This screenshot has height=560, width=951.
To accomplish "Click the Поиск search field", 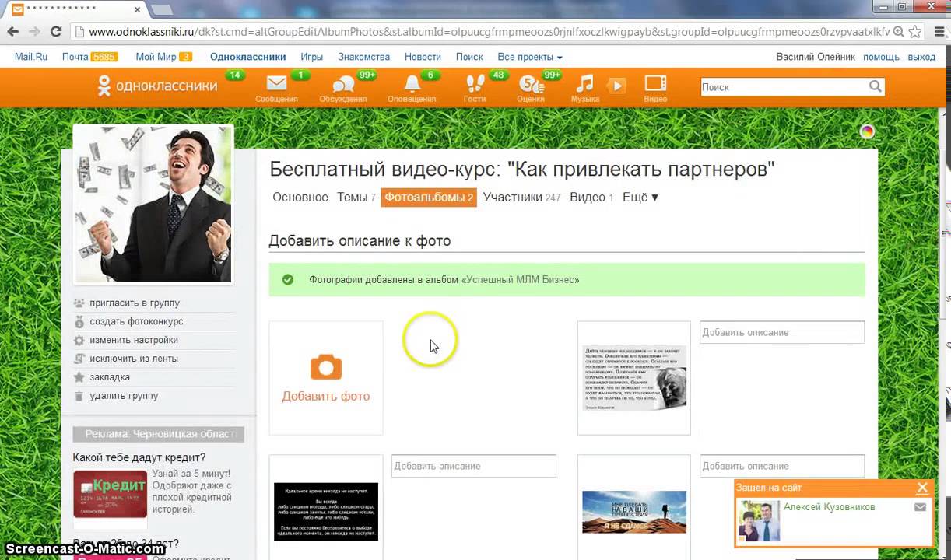I will click(784, 87).
